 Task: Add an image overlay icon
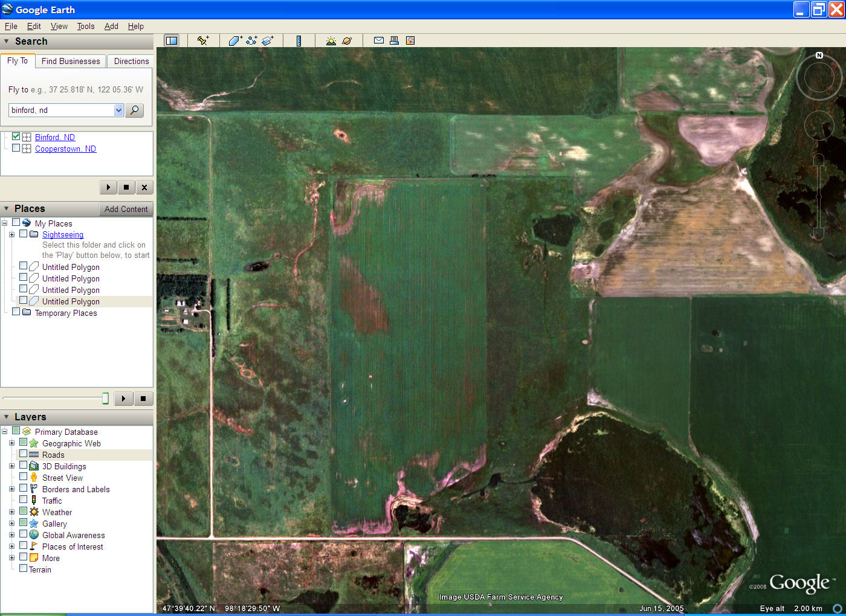(x=268, y=40)
